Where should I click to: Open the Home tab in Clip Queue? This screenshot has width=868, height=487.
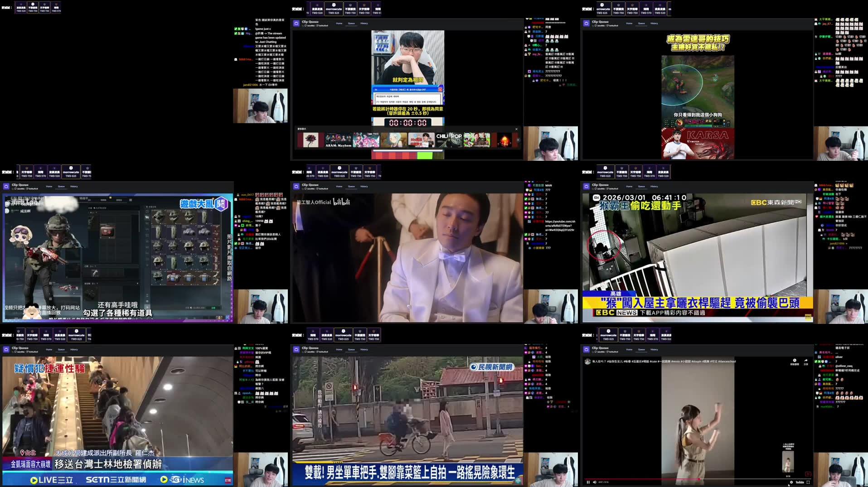(x=629, y=349)
